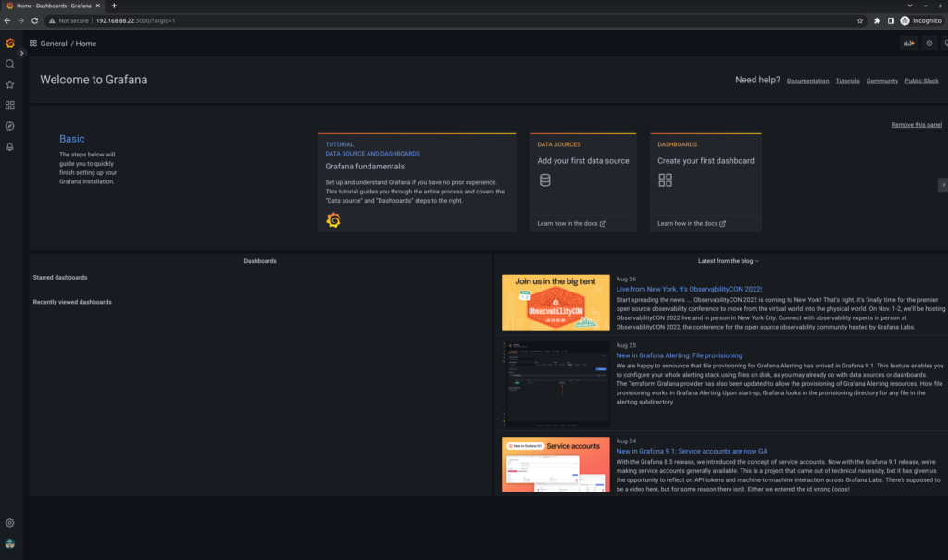The width and height of the screenshot is (948, 560).
Task: Select the Home breadcrumb tab
Action: point(85,43)
